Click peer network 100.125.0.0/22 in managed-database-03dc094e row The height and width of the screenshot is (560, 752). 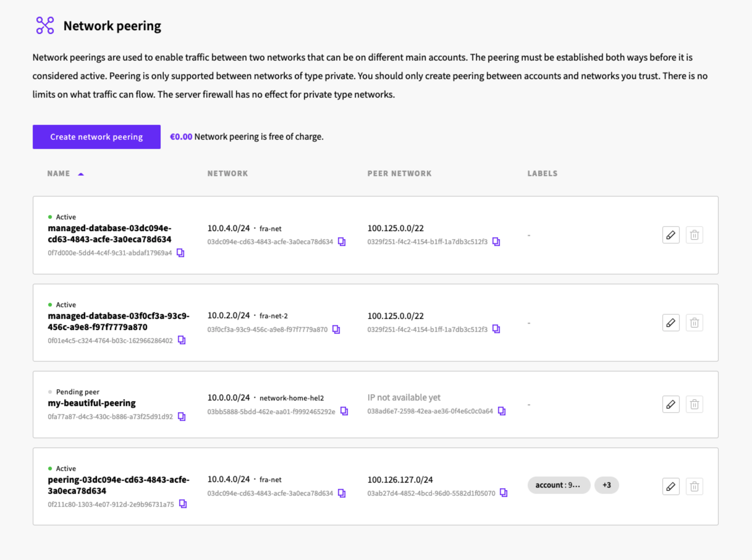pos(395,228)
